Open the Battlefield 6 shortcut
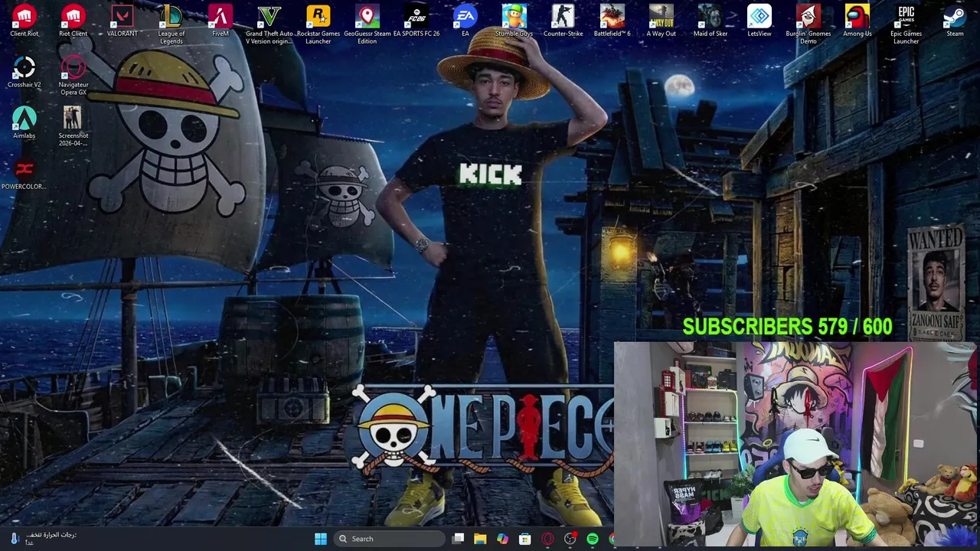The width and height of the screenshot is (980, 551). tap(612, 21)
